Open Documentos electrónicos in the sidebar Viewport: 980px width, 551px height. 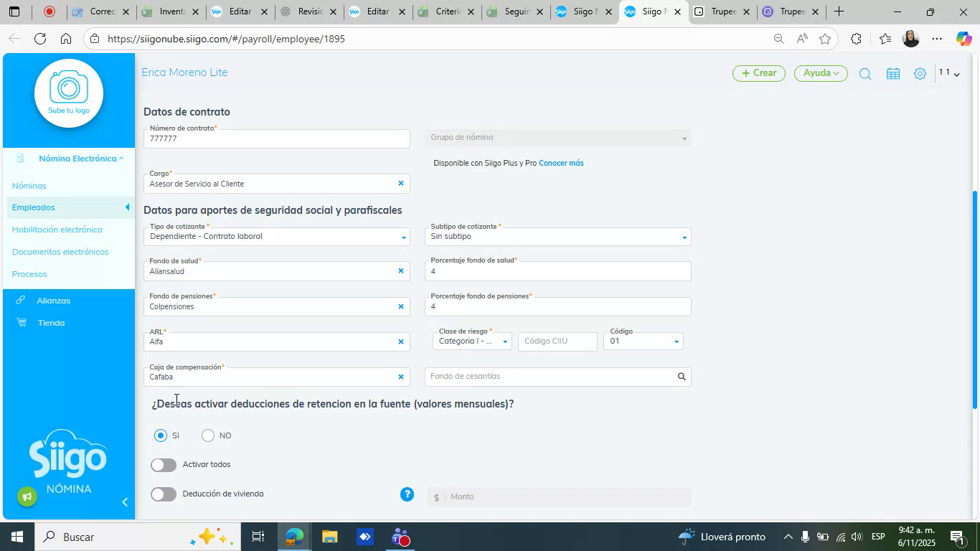(x=60, y=252)
